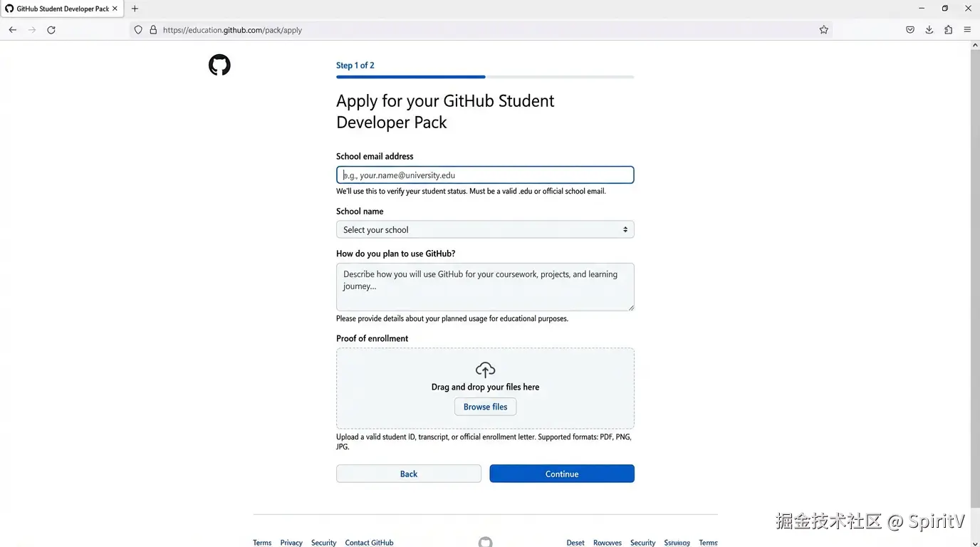Screen dimensions: 980x547
Task: Click the GitHub usage description textarea
Action: pyautogui.click(x=485, y=287)
